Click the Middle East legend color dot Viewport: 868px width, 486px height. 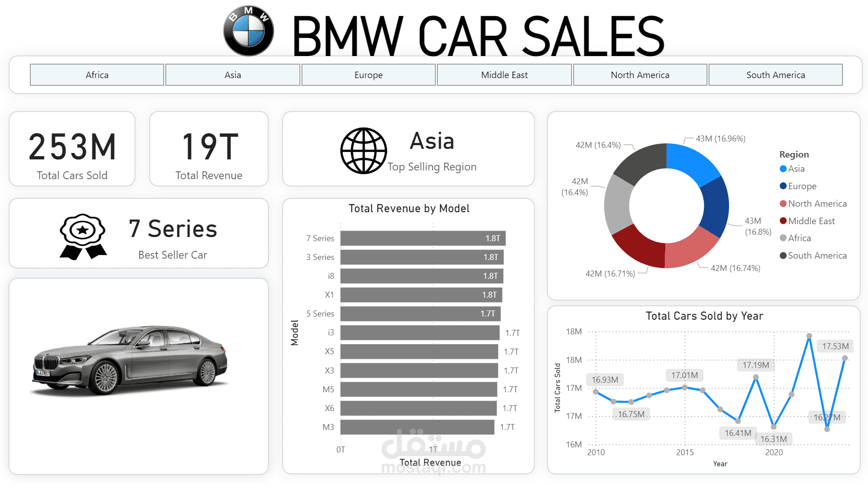click(x=783, y=221)
